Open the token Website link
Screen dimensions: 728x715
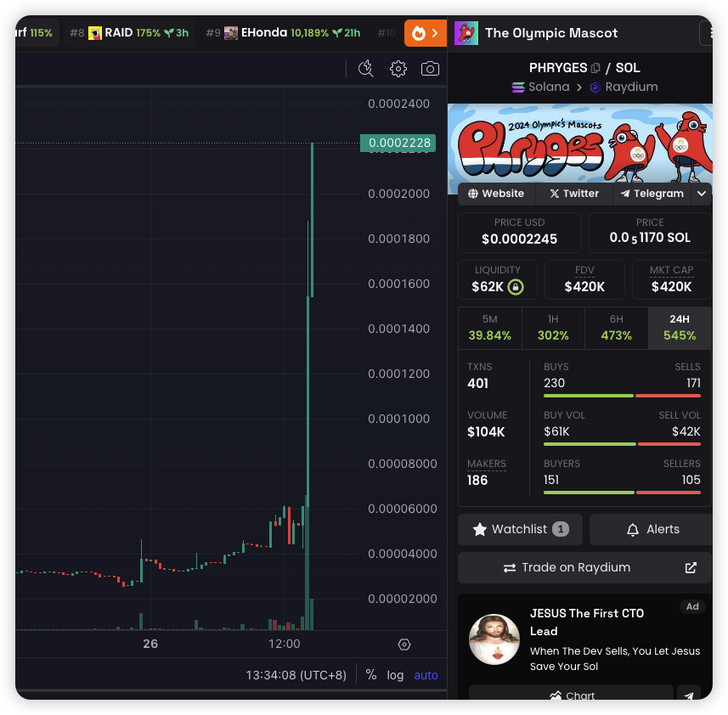pyautogui.click(x=496, y=194)
